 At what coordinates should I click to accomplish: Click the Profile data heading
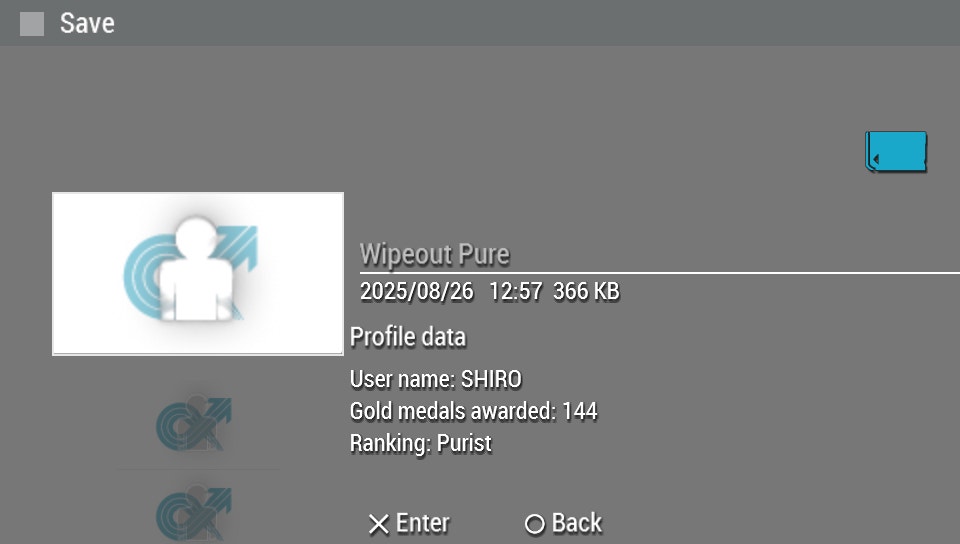coord(408,337)
